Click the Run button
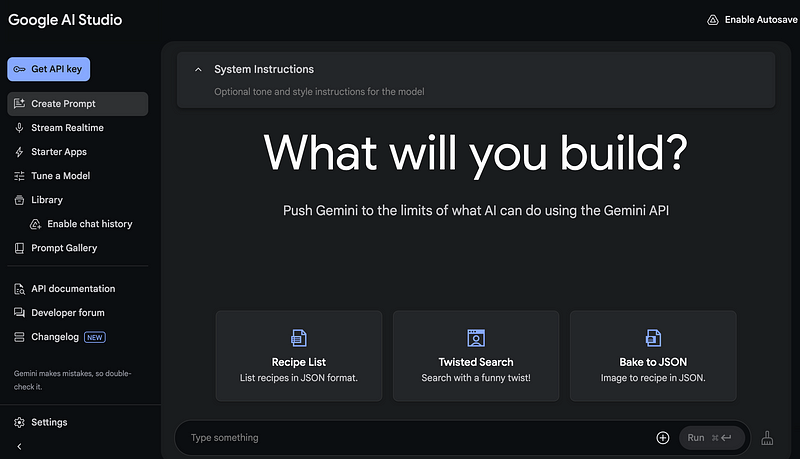The height and width of the screenshot is (459, 800). click(712, 438)
